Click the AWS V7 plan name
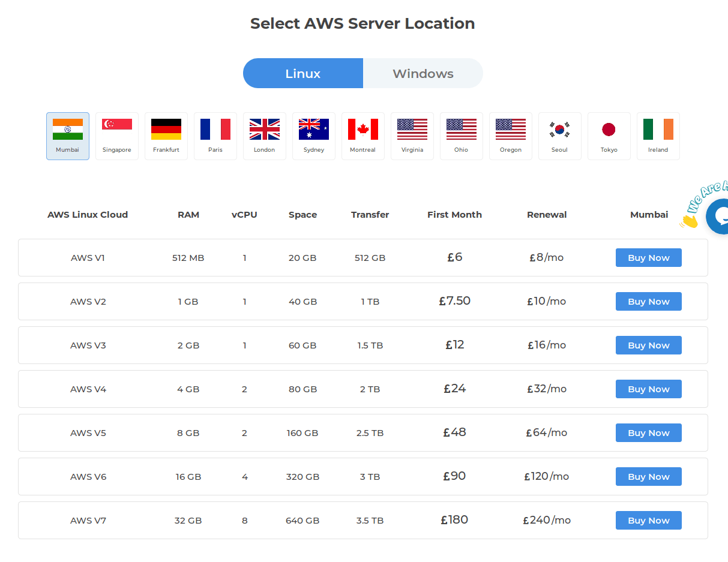Image resolution: width=728 pixels, height=562 pixels. pyautogui.click(x=88, y=521)
